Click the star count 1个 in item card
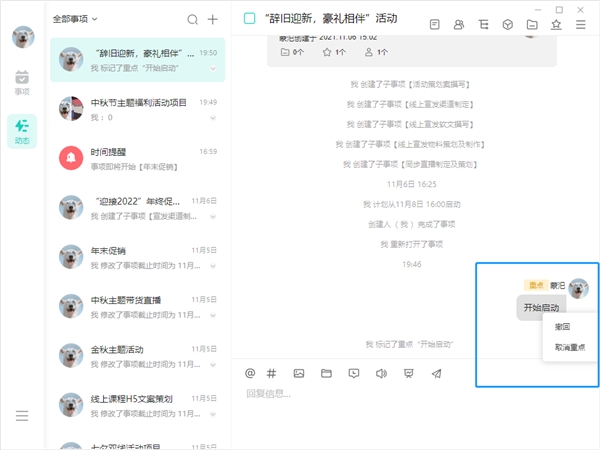 (334, 52)
